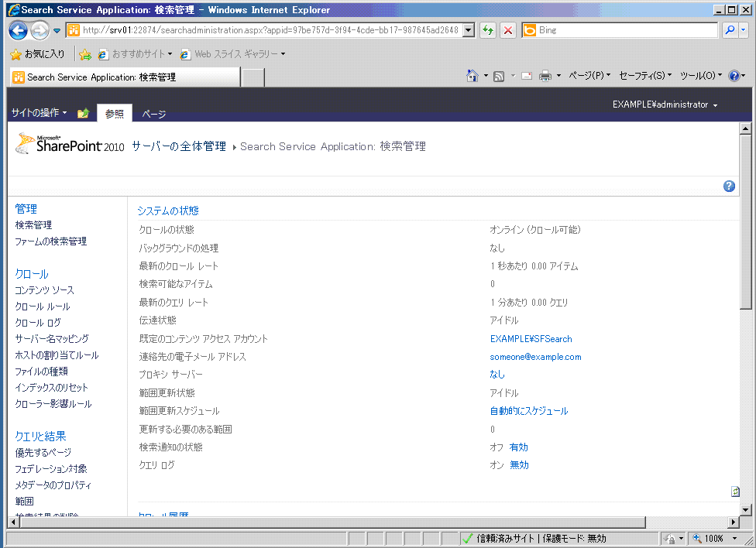Click the Stop loading red X icon
Screen dimensions: 756x548
pyautogui.click(x=507, y=30)
